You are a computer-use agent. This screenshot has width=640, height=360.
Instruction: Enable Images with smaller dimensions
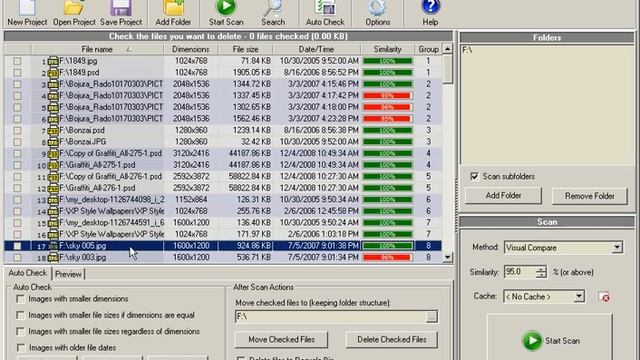pos(20,299)
